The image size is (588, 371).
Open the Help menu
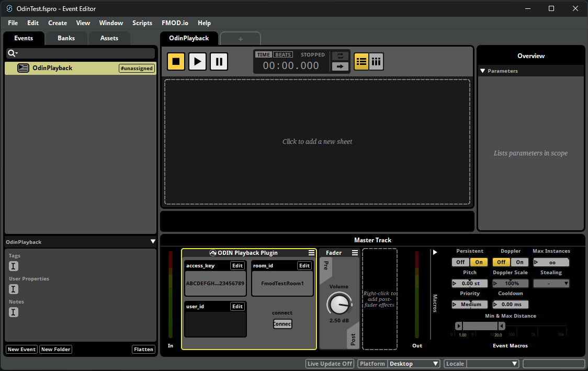click(x=205, y=23)
